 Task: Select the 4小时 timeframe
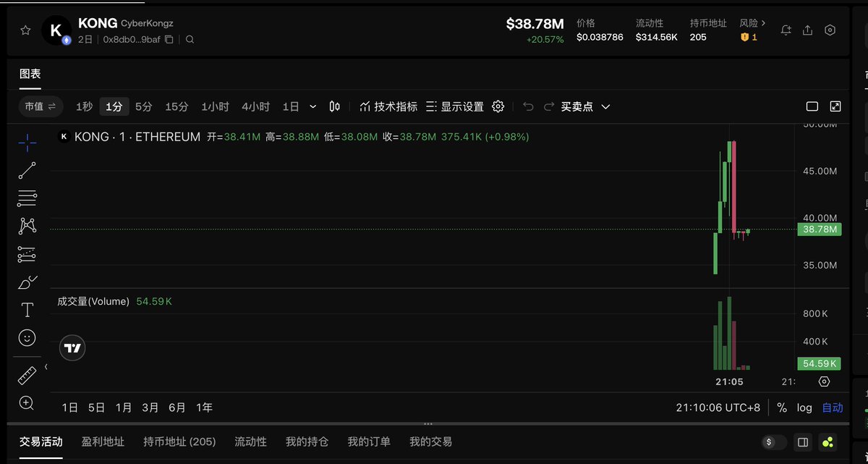click(x=255, y=106)
